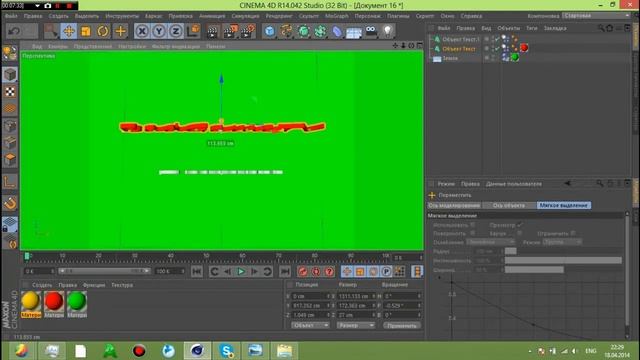Toggle snap magnet icon
640x360 pixels.
pyautogui.click(x=10, y=203)
